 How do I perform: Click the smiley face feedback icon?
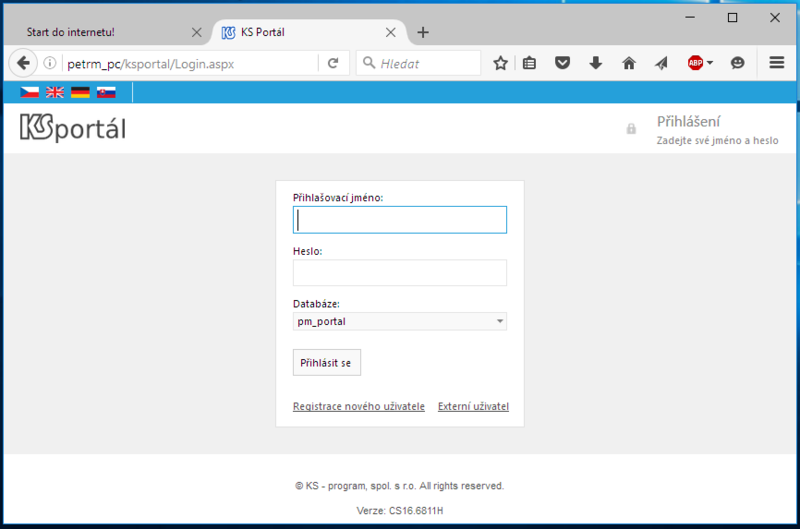click(737, 63)
